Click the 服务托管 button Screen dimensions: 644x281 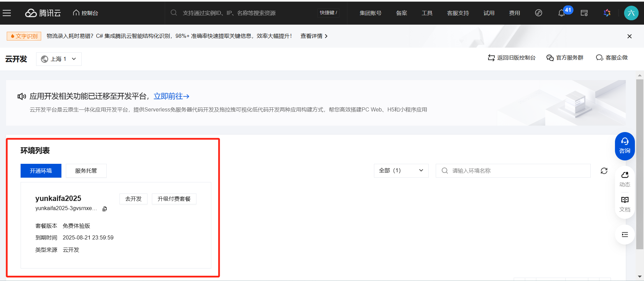[86, 171]
